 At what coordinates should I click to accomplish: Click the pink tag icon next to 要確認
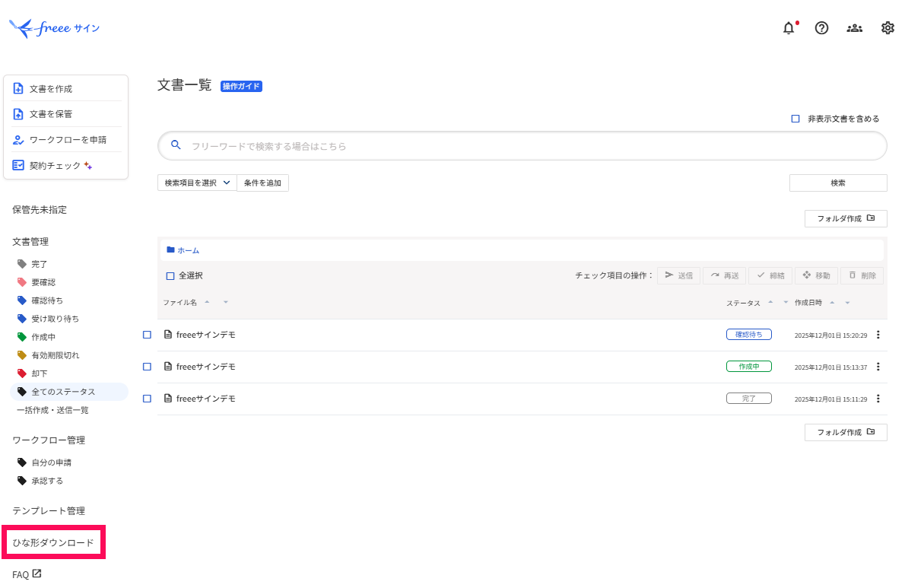pos(22,282)
